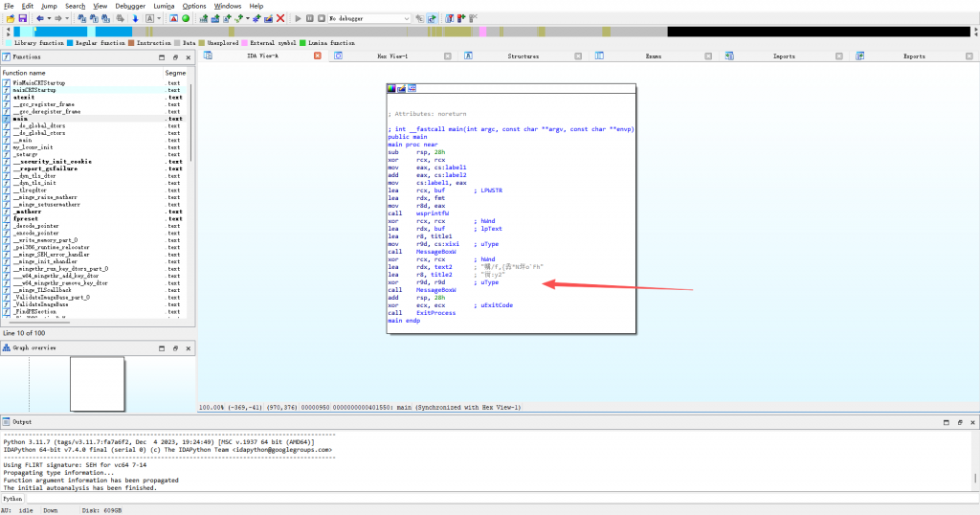Switch to the Structures tab

[x=523, y=56]
